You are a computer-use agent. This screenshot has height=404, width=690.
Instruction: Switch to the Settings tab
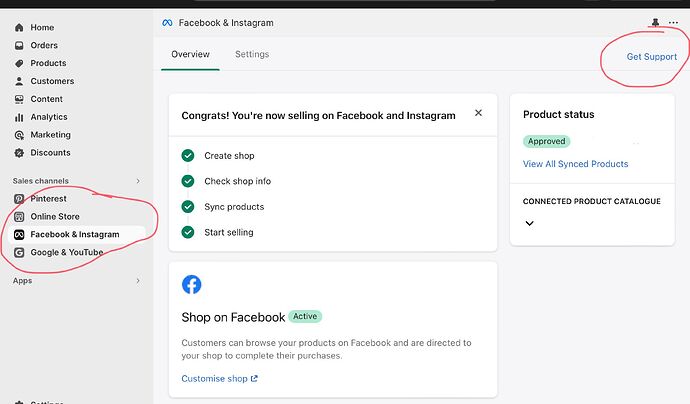(252, 55)
